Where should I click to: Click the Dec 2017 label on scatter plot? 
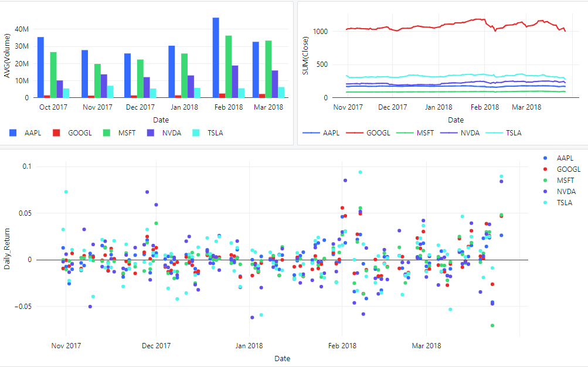pyautogui.click(x=156, y=346)
